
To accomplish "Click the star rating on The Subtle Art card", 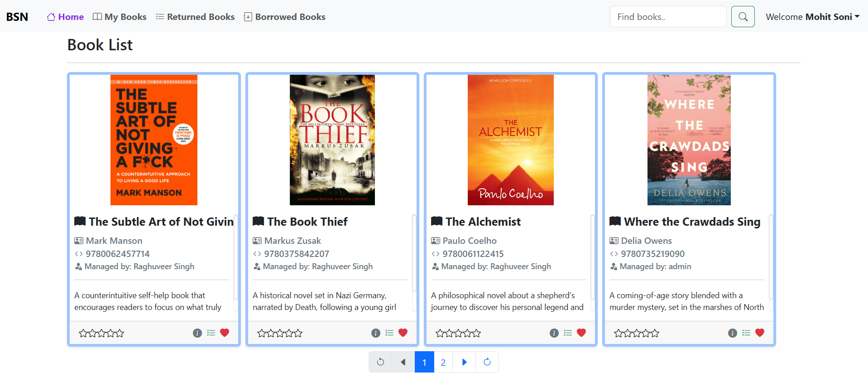I will click(x=101, y=334).
